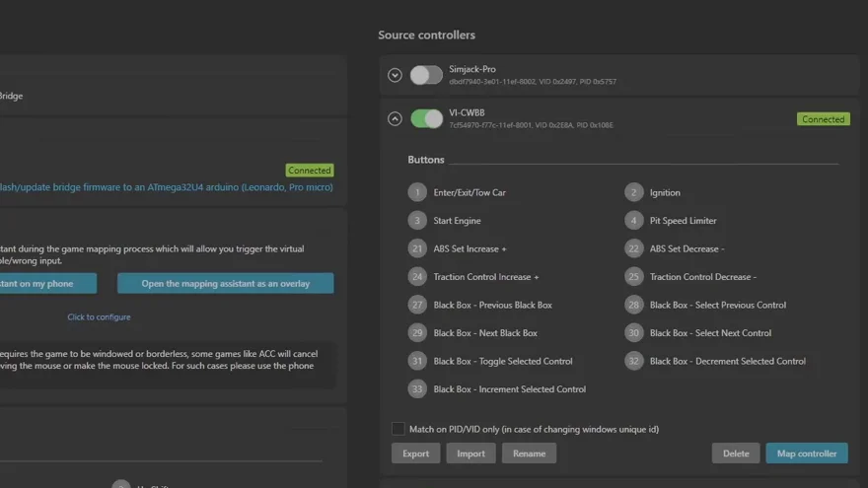Image resolution: width=868 pixels, height=488 pixels.
Task: Click Simjack-Pro VID/PID identifier text
Action: tap(533, 81)
